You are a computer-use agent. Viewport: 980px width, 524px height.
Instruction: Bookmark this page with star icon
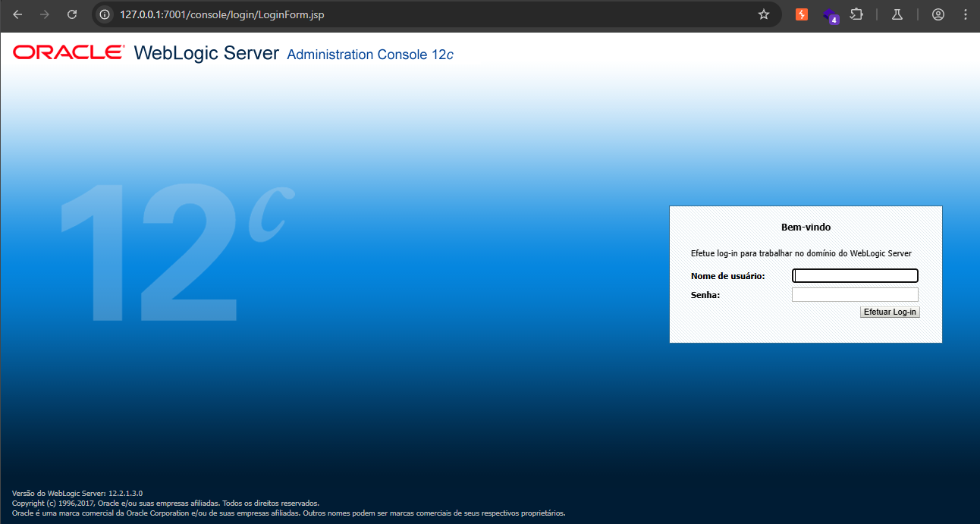pyautogui.click(x=764, y=14)
